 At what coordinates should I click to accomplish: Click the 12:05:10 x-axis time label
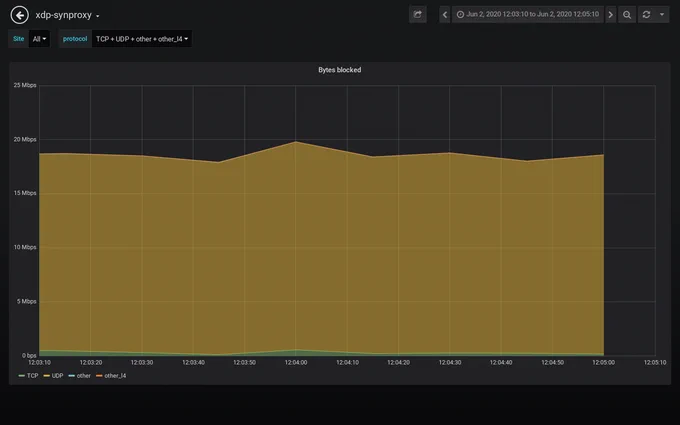[x=655, y=363]
